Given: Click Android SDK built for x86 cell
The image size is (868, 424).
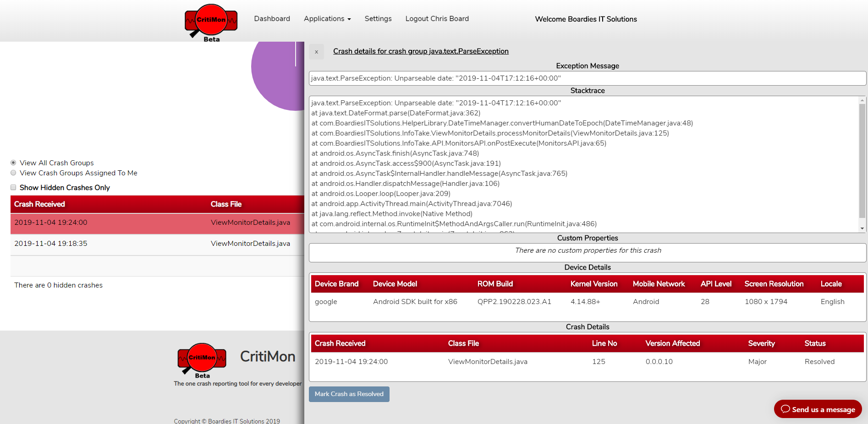Looking at the screenshot, I should click(415, 302).
